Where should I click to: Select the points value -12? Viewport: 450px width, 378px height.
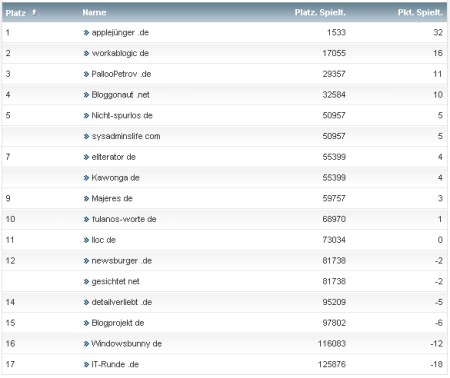click(x=437, y=344)
